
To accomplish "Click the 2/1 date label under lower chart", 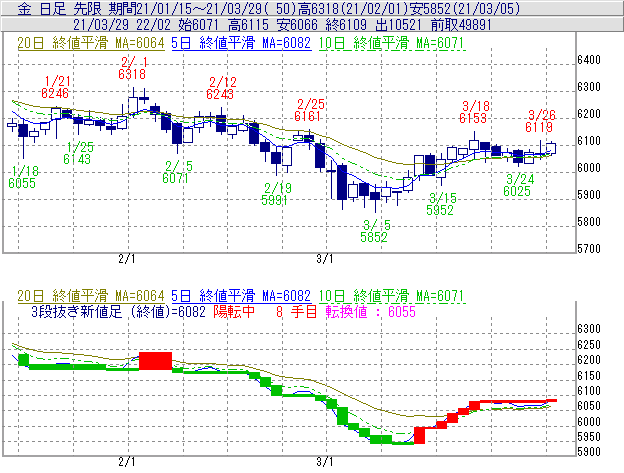I will (x=127, y=462).
